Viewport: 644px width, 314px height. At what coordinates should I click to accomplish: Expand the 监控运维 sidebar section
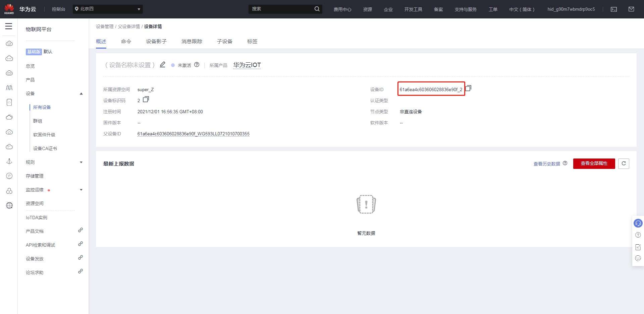click(x=81, y=190)
